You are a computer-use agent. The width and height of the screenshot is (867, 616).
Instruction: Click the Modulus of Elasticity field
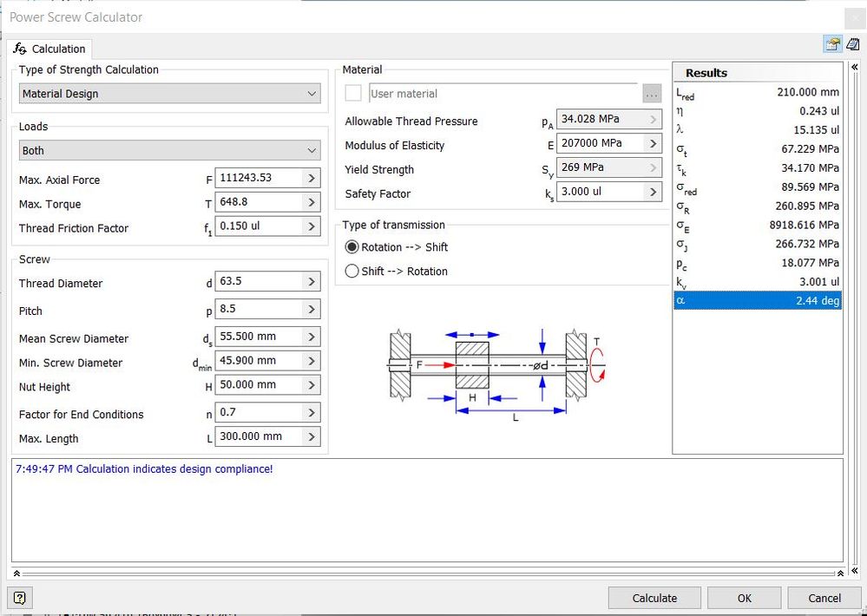click(x=601, y=144)
